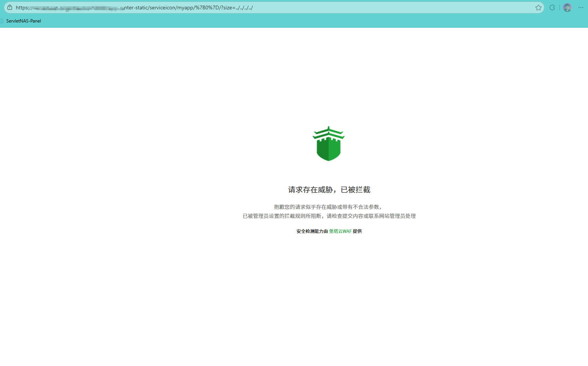
Task: Click the browser profile avatar
Action: (567, 7)
